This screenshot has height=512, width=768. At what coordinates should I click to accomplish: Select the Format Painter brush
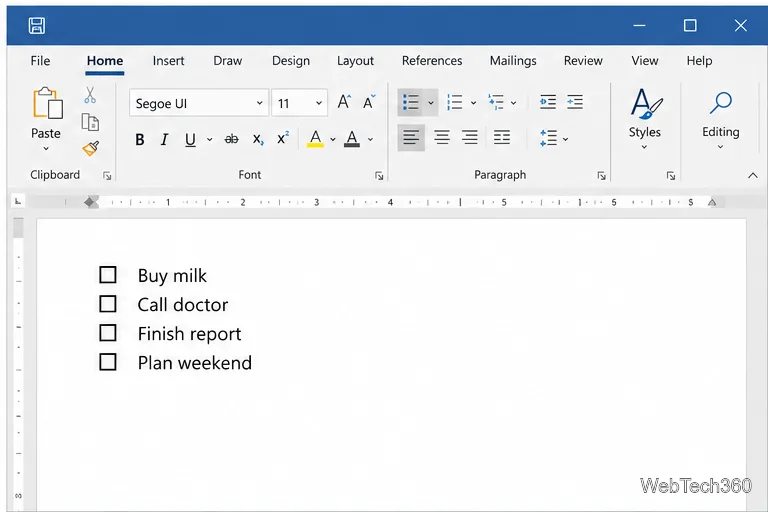(91, 148)
